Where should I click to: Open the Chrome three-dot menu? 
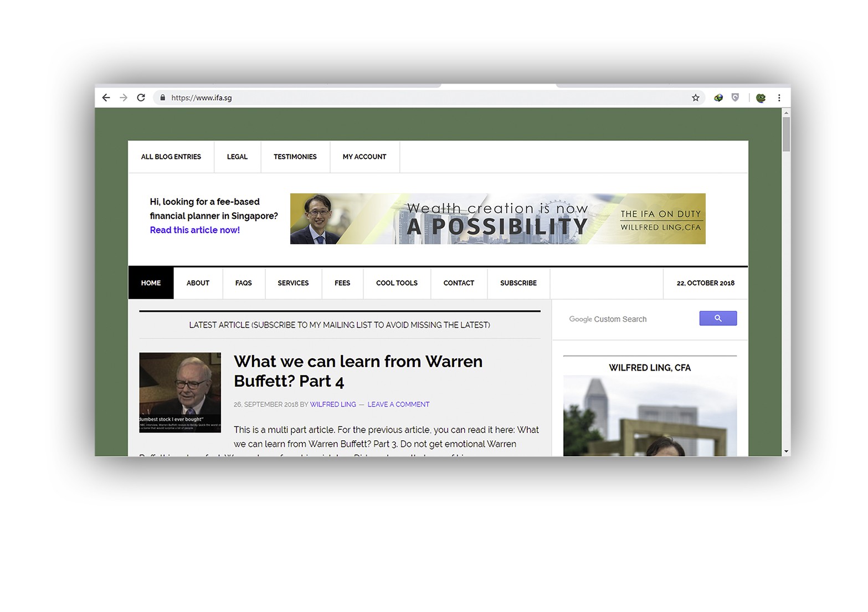[x=779, y=98]
